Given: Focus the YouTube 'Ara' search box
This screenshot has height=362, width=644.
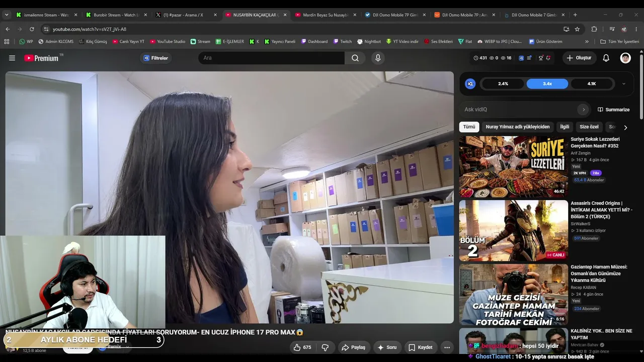Looking at the screenshot, I should [272, 58].
